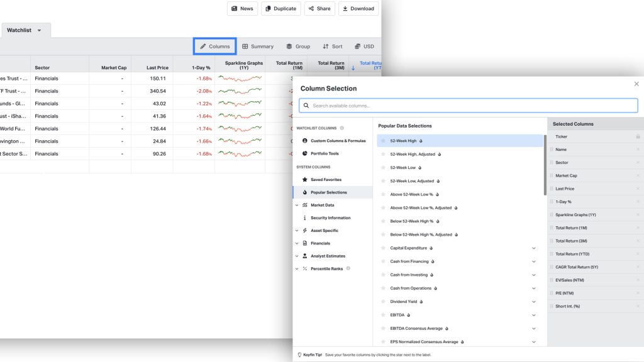Select Saved Favorites in the sidebar
The image size is (644, 362).
[326, 180]
